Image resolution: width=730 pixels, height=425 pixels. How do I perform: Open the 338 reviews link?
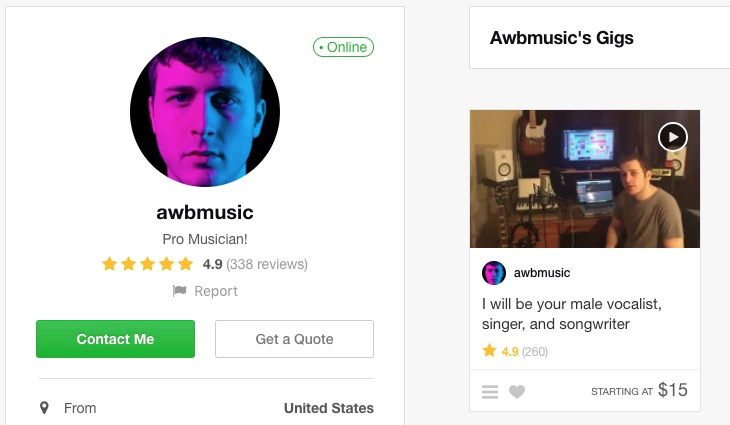pyautogui.click(x=267, y=265)
